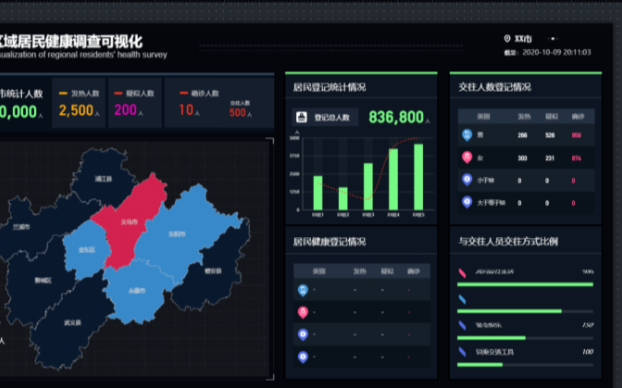Image resolution: width=622 pixels, height=388 pixels.
Task: Click the pink slash icon above the full progress bar
Action: tap(462, 273)
